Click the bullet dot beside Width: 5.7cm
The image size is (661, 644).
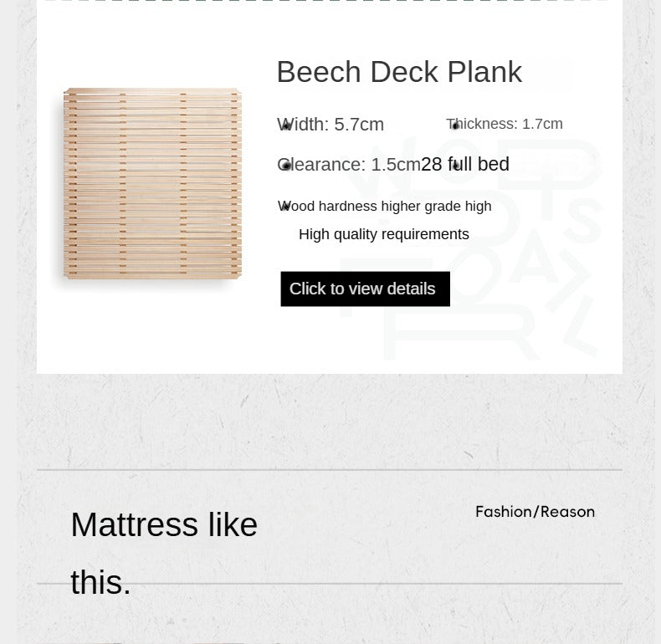(286, 126)
